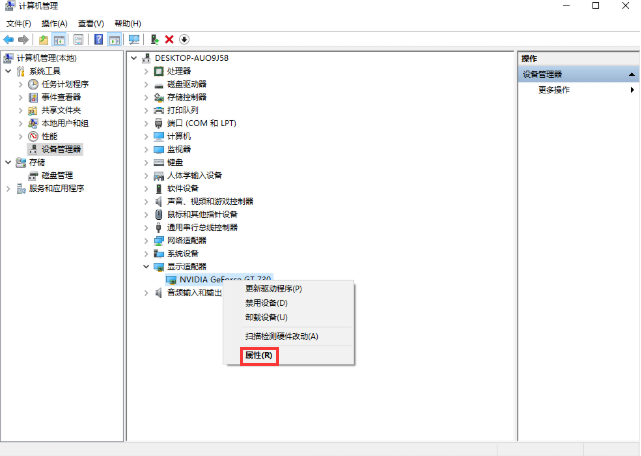641x456 pixels.
Task: Select 任务计划程序 in the left tree
Action: pyautogui.click(x=65, y=84)
